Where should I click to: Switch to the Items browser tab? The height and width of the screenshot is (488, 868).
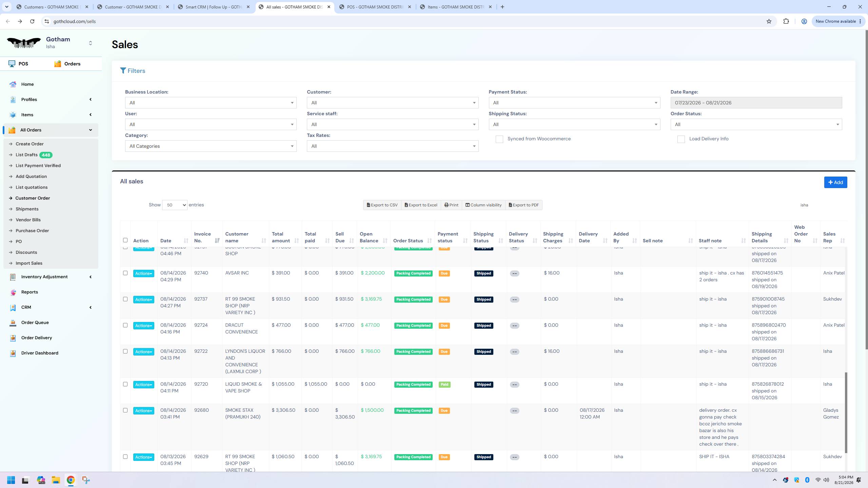pyautogui.click(x=456, y=7)
